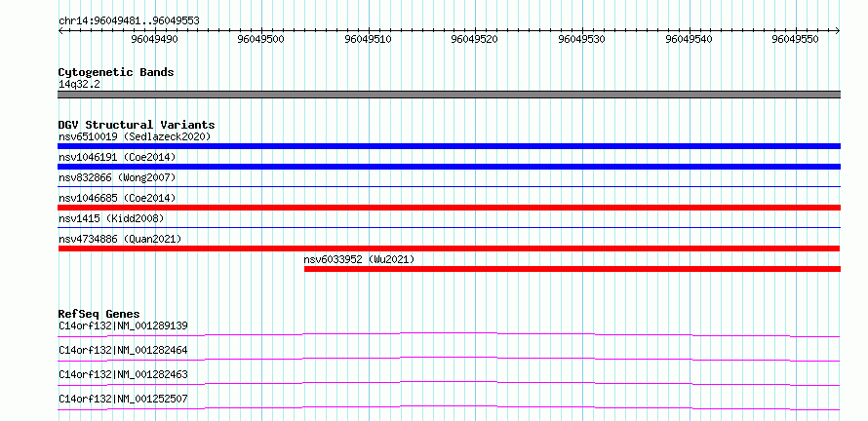This screenshot has height=421, width=868.
Task: Click the thin blue line of nsv1415
Action: click(449, 227)
